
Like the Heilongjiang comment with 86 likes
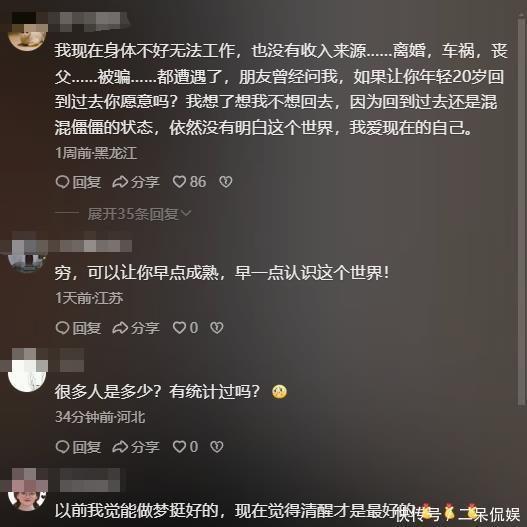coord(179,182)
